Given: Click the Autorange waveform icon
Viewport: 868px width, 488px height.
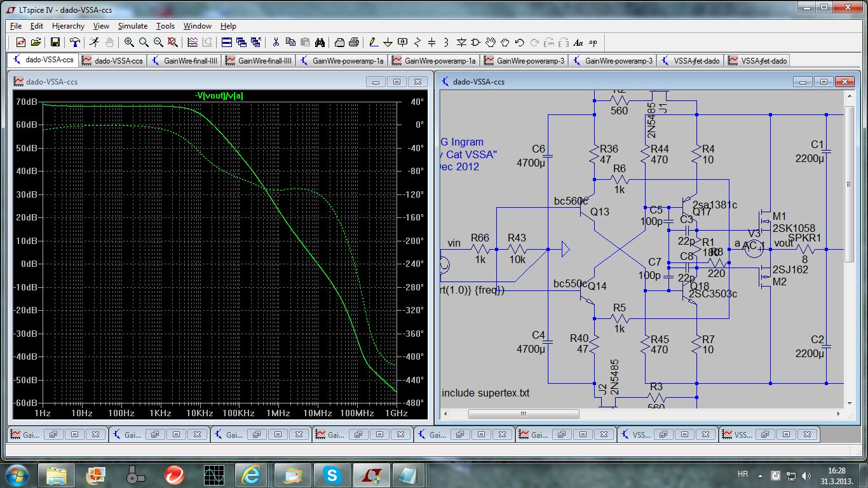Looking at the screenshot, I should 193,43.
